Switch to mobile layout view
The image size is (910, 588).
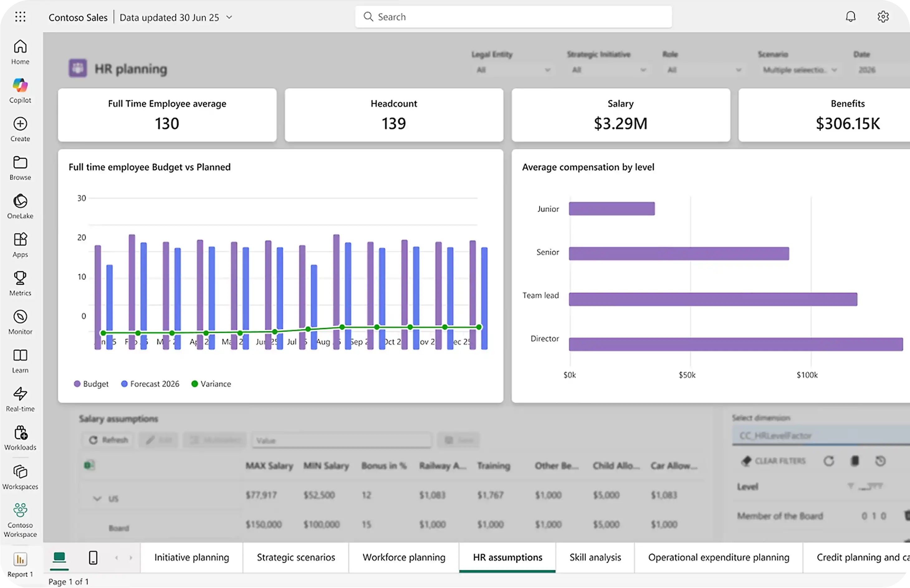tap(93, 557)
